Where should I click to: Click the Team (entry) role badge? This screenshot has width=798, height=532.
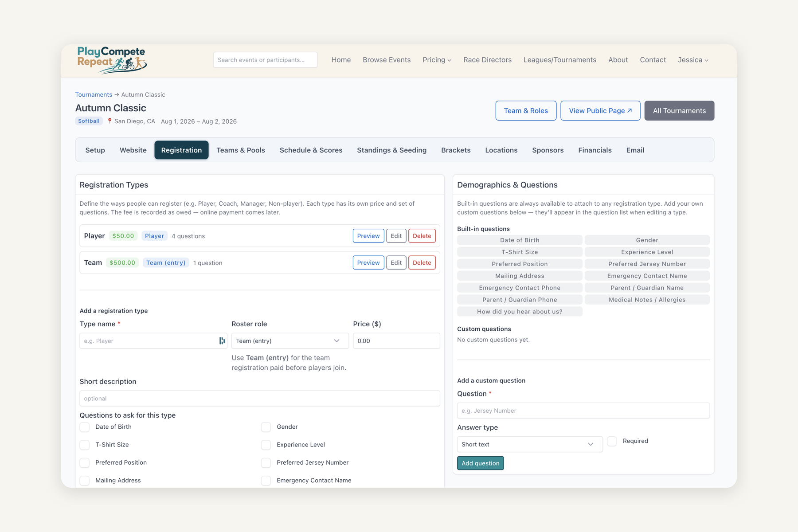[x=166, y=263]
